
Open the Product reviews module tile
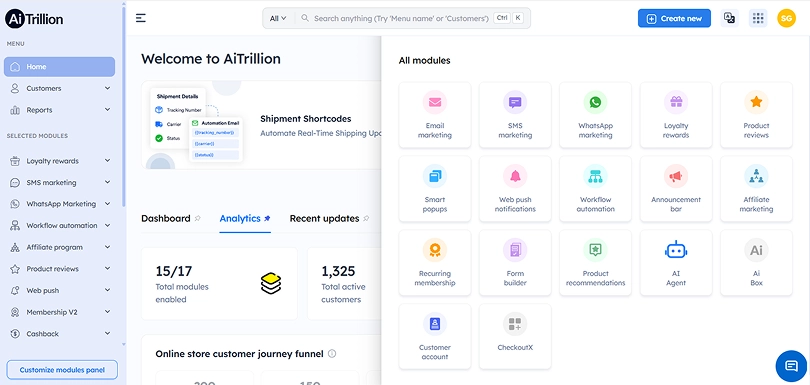pos(756,115)
